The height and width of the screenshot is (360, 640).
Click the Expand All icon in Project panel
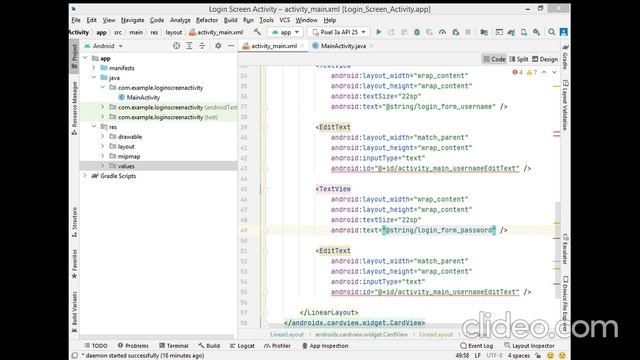coord(189,46)
